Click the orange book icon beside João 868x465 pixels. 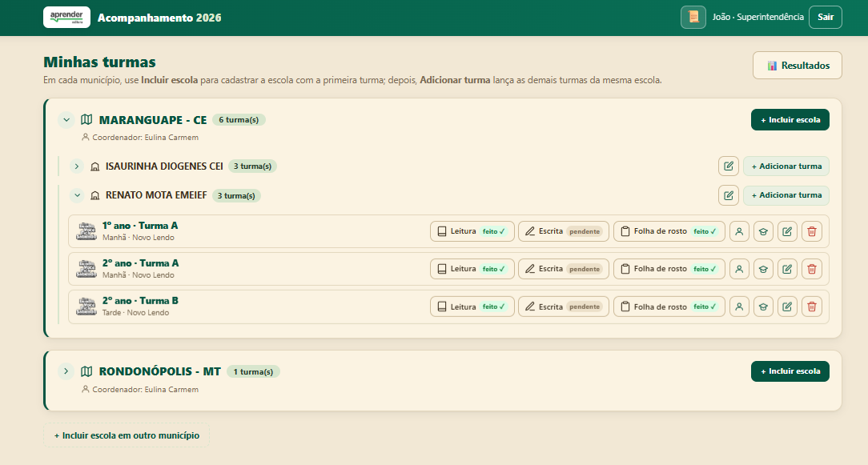693,17
